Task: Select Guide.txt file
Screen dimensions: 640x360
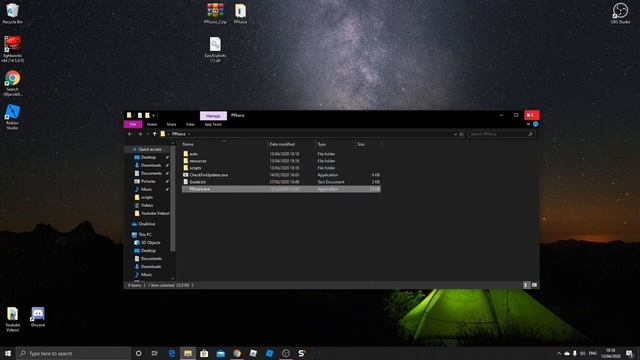Action: [x=281, y=182]
